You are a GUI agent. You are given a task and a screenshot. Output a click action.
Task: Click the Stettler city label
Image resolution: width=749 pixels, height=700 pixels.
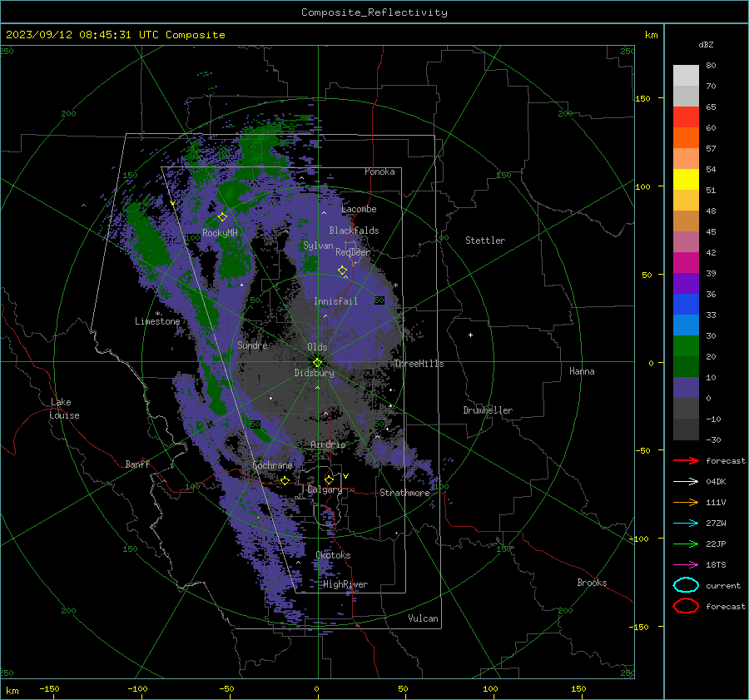(485, 241)
